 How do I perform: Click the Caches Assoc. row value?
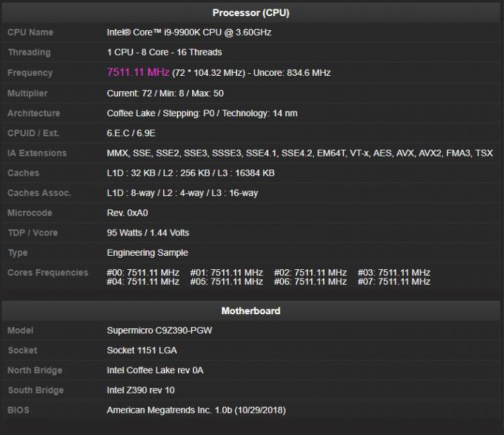point(182,193)
